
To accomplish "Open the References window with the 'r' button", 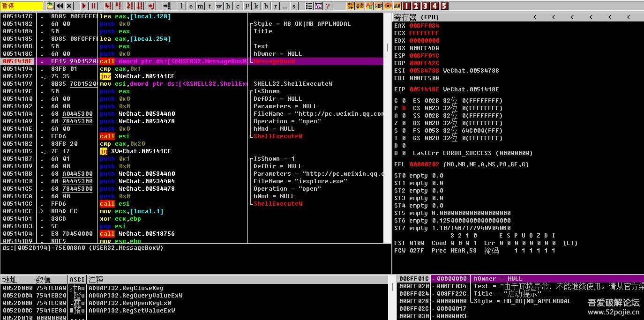I will click(x=276, y=6).
